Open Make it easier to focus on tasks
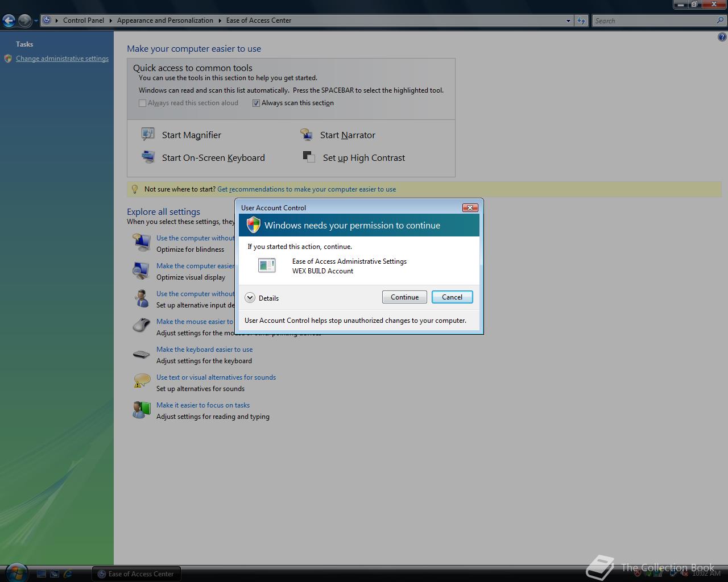 click(x=203, y=405)
